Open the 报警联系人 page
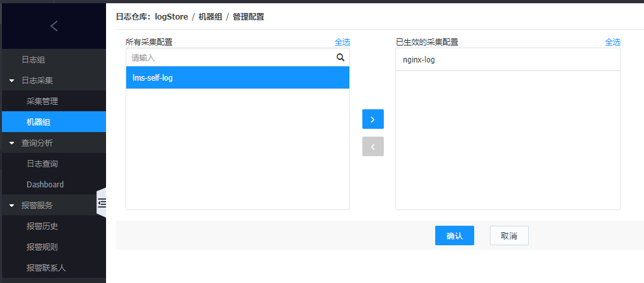This screenshot has height=283, width=644. [46, 268]
